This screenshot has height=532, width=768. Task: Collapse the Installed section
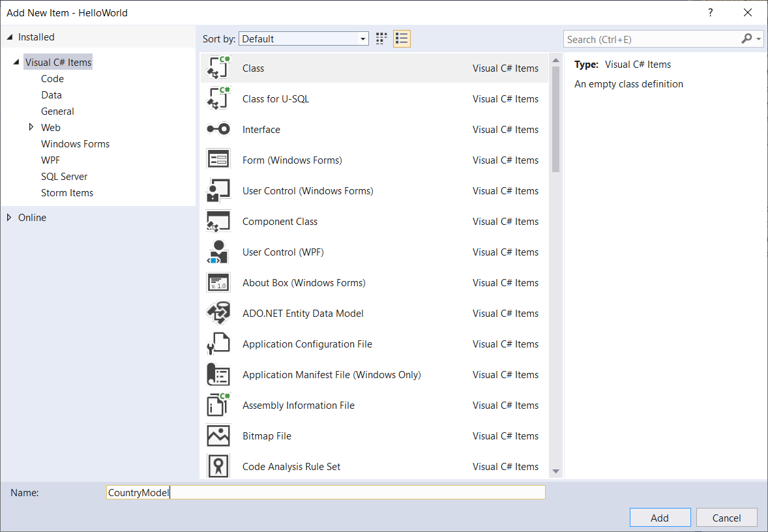coord(9,37)
